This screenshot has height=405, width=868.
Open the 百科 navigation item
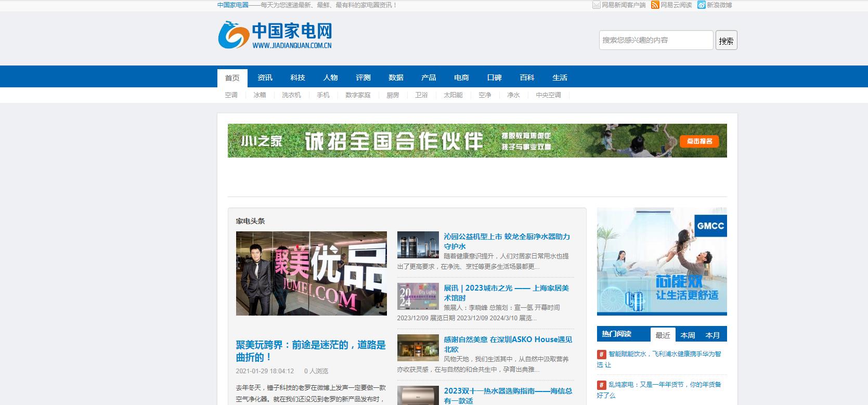click(527, 78)
